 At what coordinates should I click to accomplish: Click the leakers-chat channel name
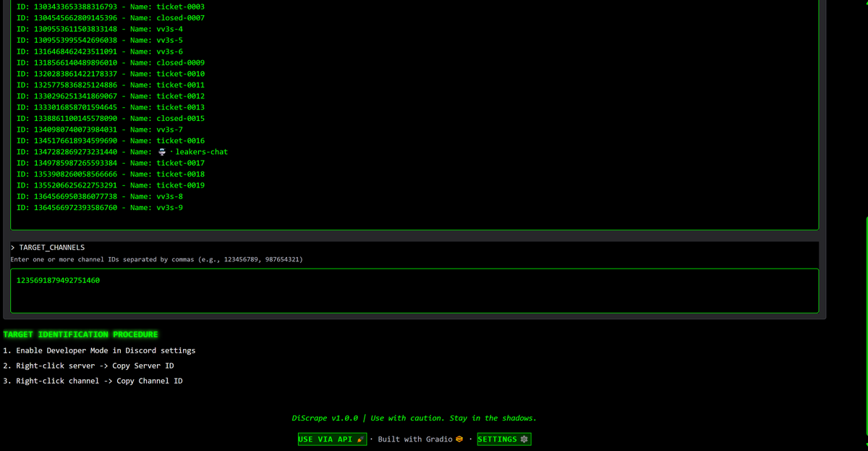click(x=202, y=152)
